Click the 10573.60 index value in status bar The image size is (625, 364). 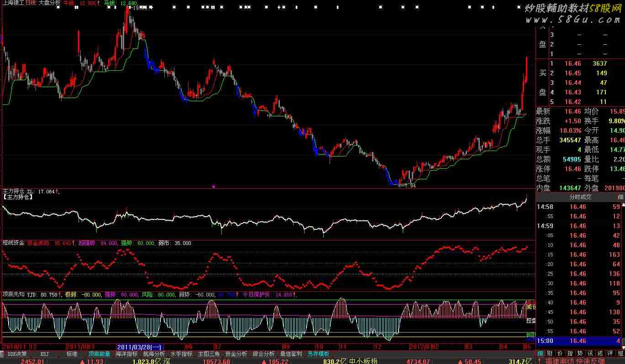[x=216, y=361]
